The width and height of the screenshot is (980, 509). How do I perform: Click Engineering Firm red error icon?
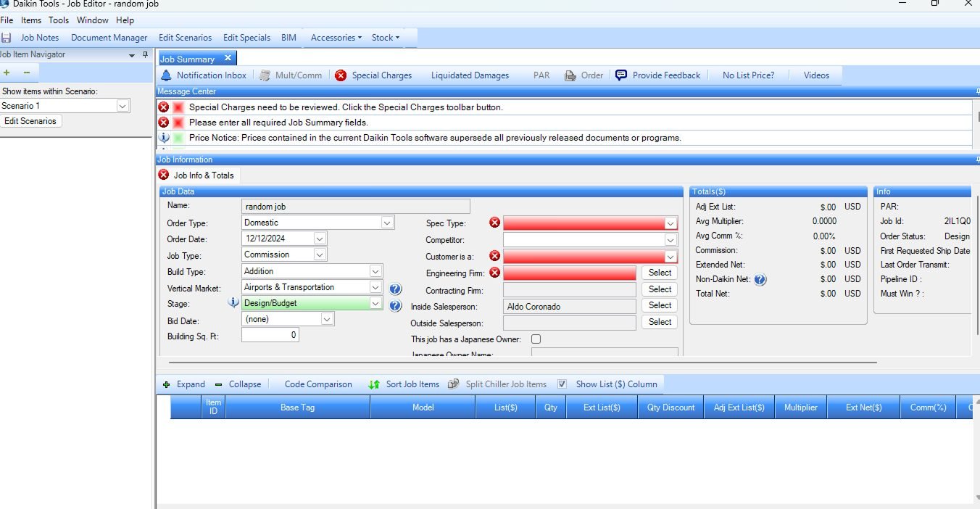tap(495, 273)
